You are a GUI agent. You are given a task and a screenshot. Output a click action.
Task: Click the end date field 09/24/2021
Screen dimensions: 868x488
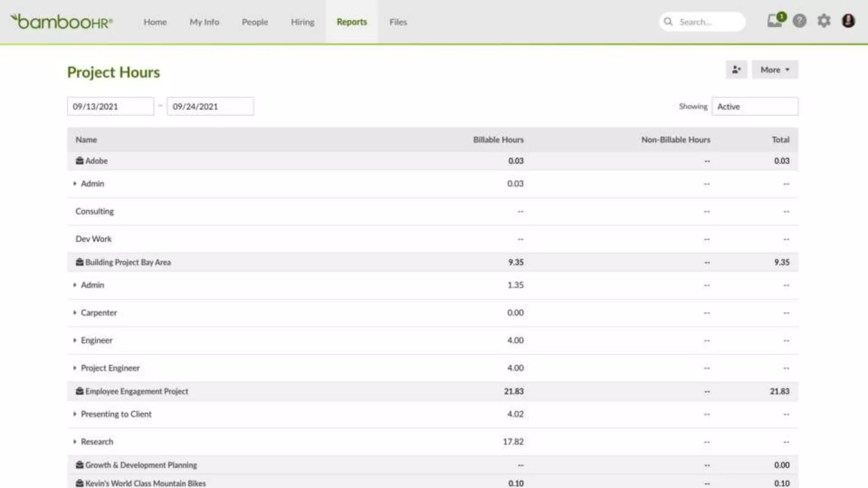210,106
